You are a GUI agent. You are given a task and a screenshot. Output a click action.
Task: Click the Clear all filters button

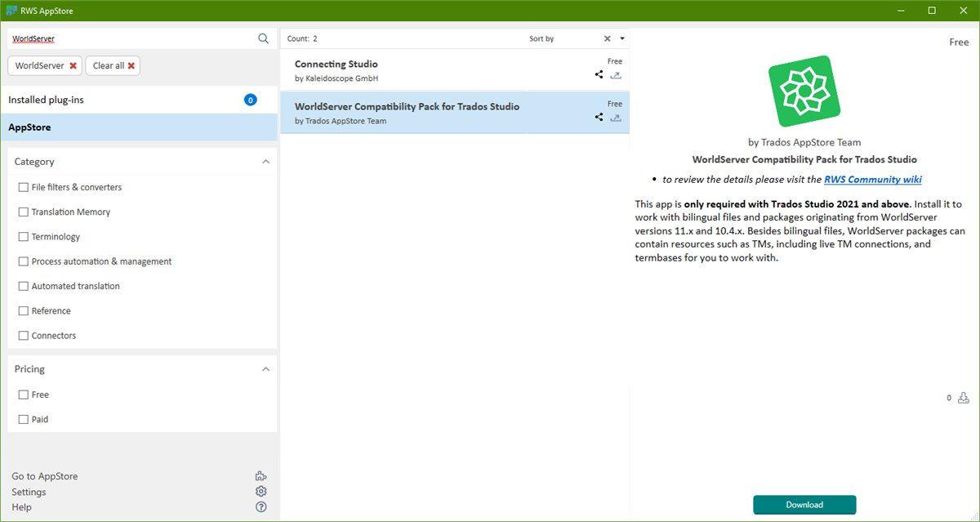pyautogui.click(x=113, y=65)
